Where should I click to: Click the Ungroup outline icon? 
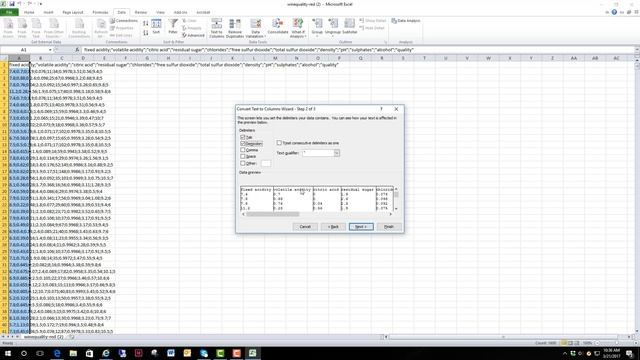pyautogui.click(x=333, y=27)
